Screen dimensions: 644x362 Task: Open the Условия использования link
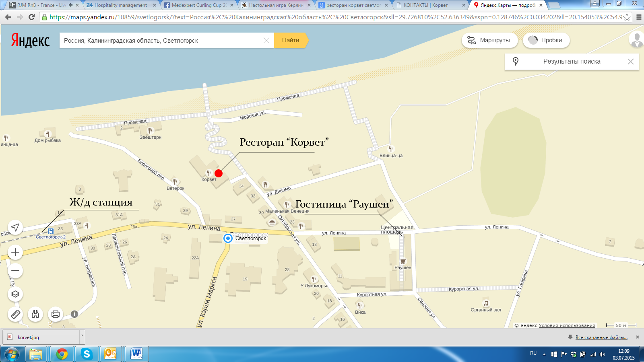click(x=567, y=325)
